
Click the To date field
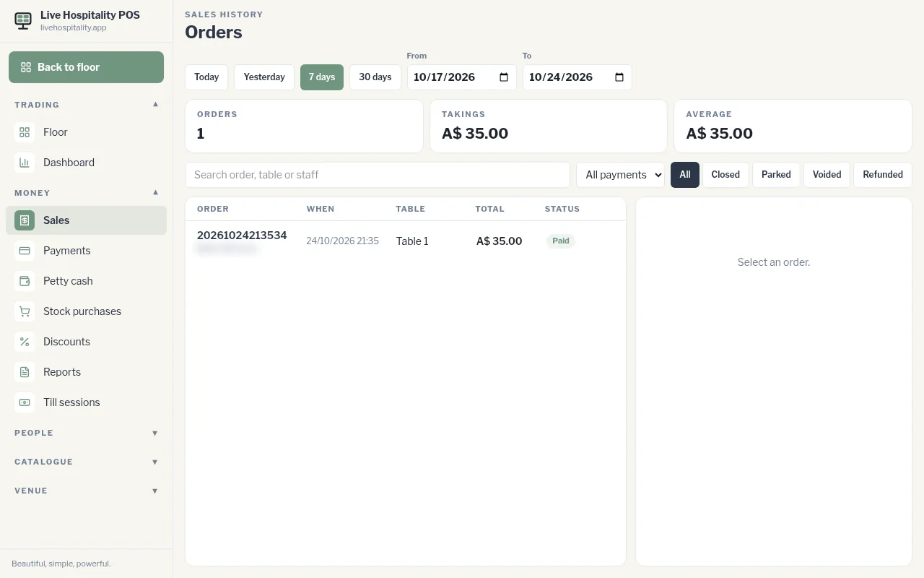point(577,77)
